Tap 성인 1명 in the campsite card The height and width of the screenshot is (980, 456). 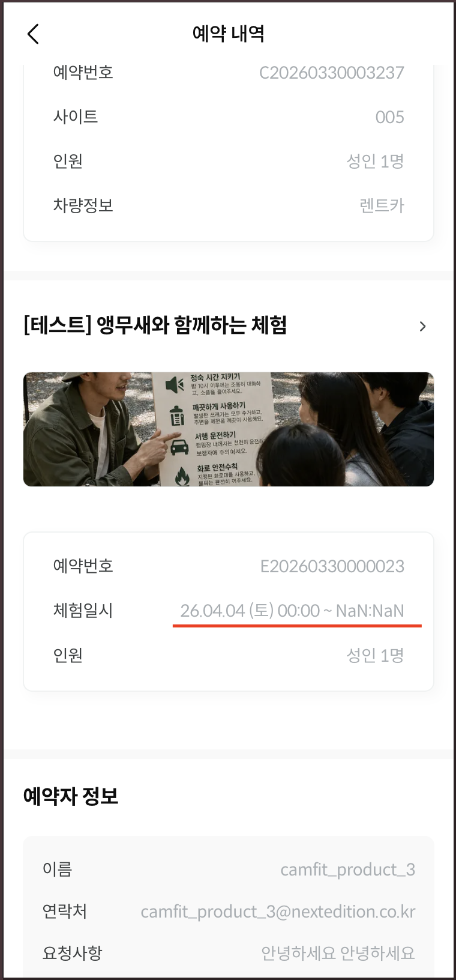point(375,162)
